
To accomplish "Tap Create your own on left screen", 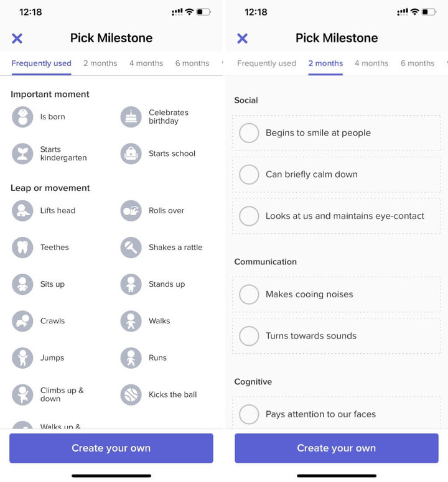I will (x=111, y=448).
